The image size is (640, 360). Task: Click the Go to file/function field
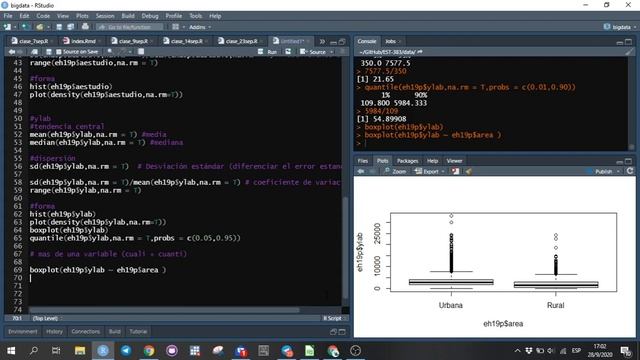point(130,27)
